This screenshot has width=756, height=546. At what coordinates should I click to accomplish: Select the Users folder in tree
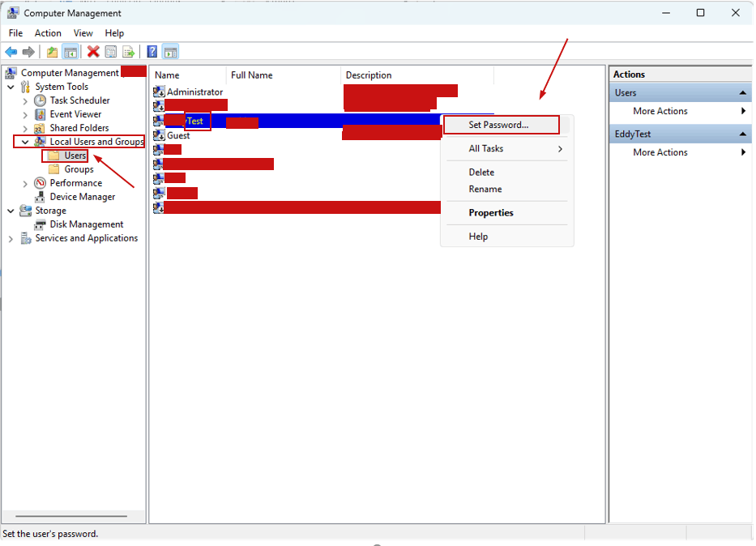[x=75, y=156]
